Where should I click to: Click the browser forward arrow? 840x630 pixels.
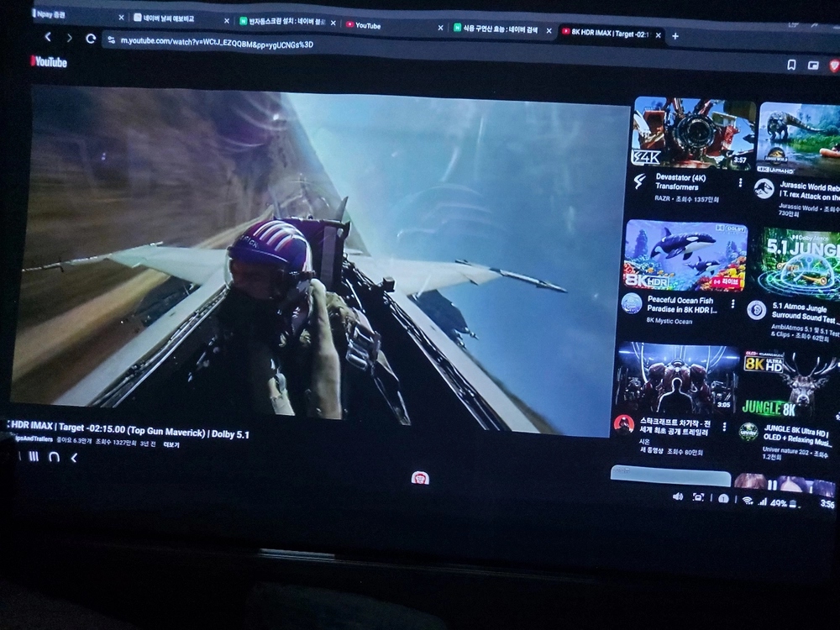(x=69, y=38)
